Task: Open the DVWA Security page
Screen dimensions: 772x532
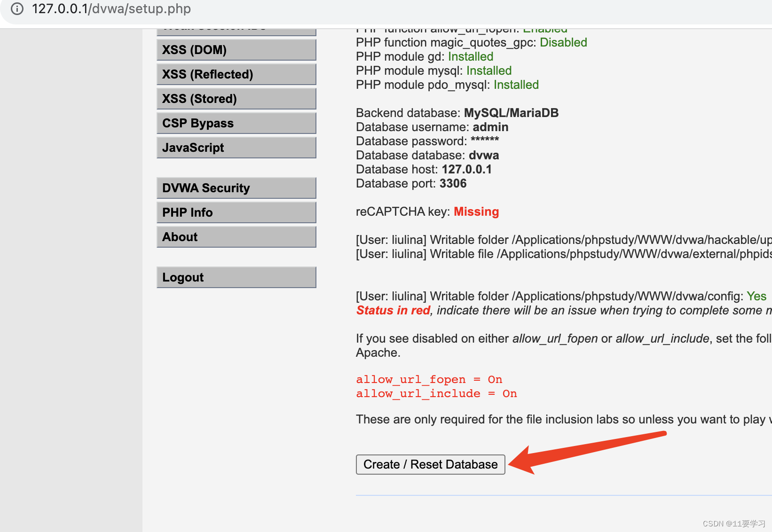Action: pyautogui.click(x=236, y=188)
